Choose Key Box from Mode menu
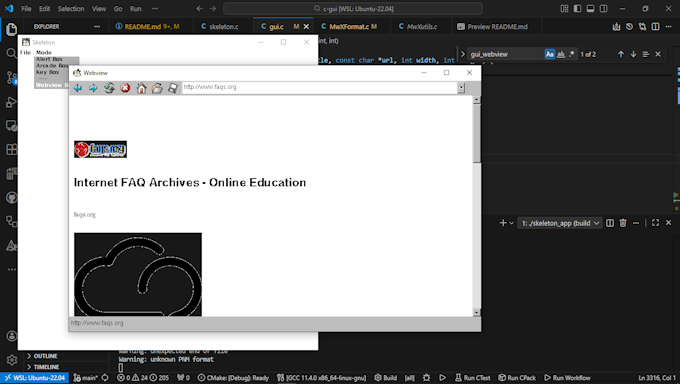This screenshot has width=680, height=384. click(x=48, y=72)
